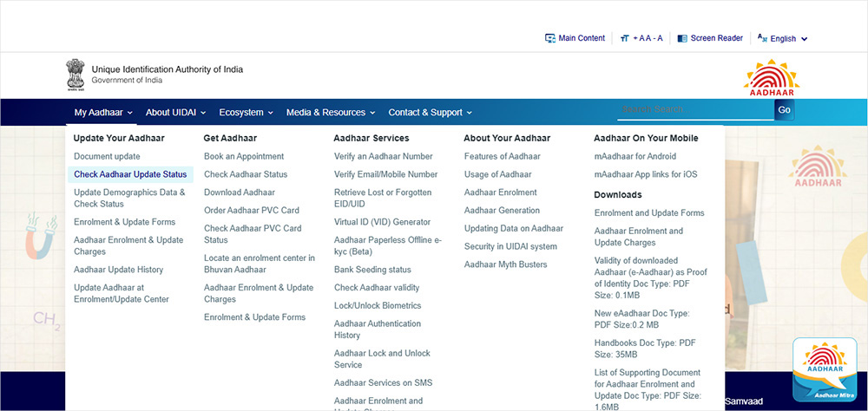Click the Government of India emblem
Viewport: 868px width, 411px height.
click(x=76, y=75)
